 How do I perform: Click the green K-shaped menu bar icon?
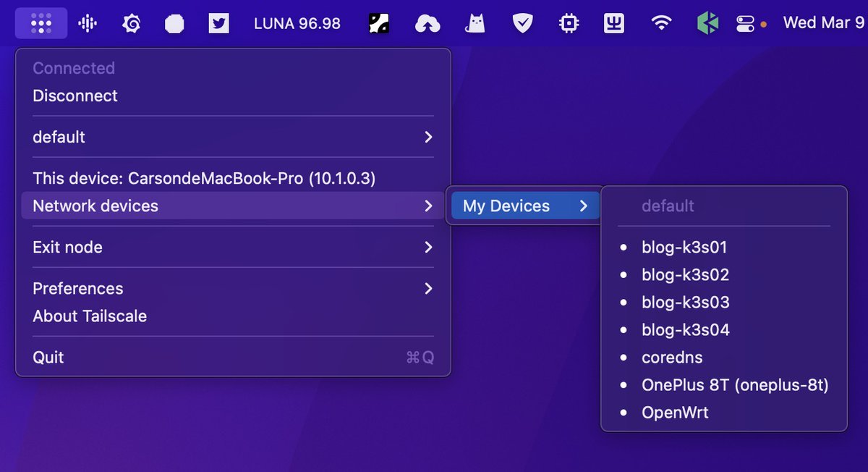(x=707, y=24)
